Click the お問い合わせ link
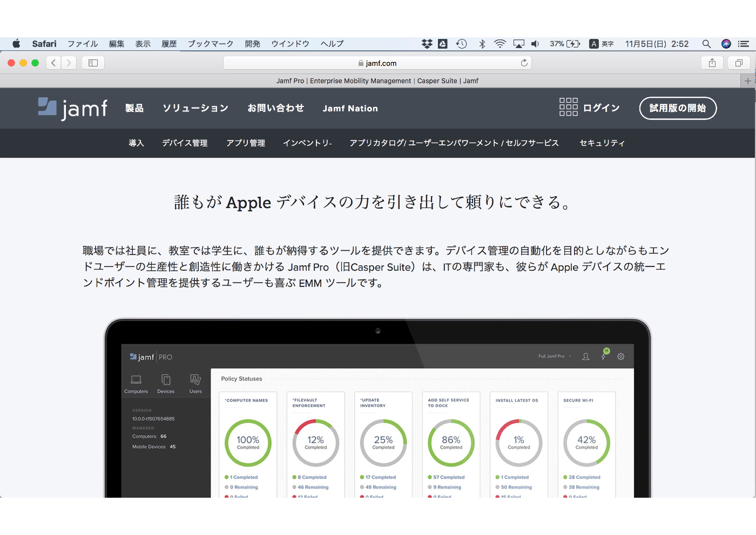This screenshot has width=756, height=535. tap(276, 108)
